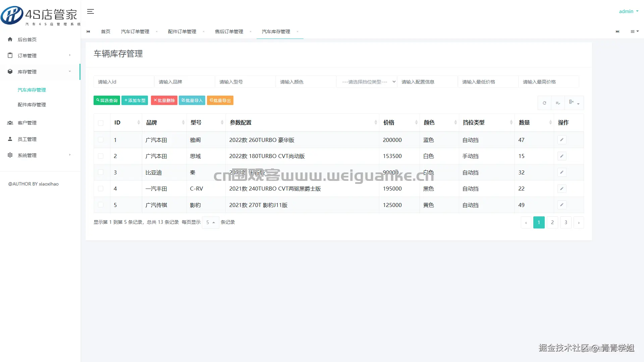Image resolution: width=644 pixels, height=362 pixels.
Task: Click the 员工管理 person icon
Action: pos(10,139)
